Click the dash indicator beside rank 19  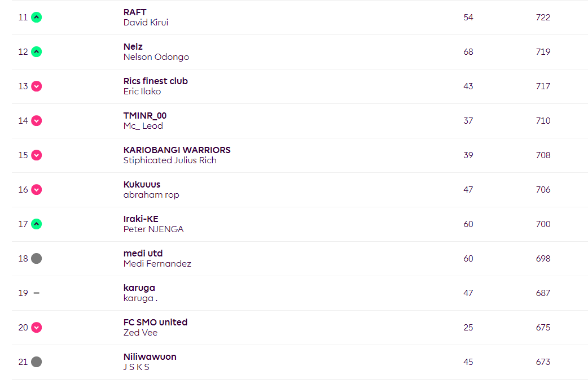[x=36, y=293]
